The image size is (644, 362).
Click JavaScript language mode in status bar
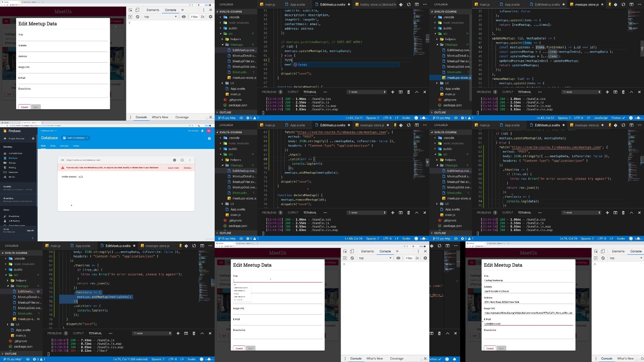(x=601, y=118)
